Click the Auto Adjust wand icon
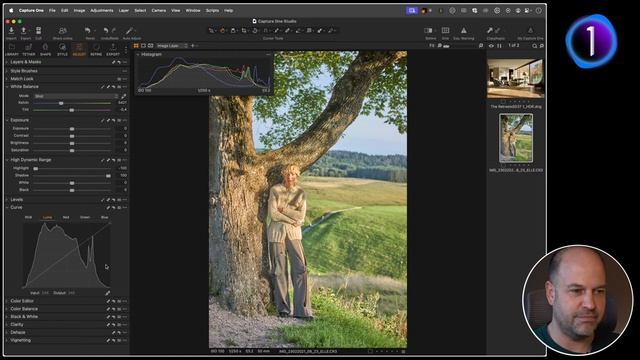The image size is (640, 360). point(129,31)
